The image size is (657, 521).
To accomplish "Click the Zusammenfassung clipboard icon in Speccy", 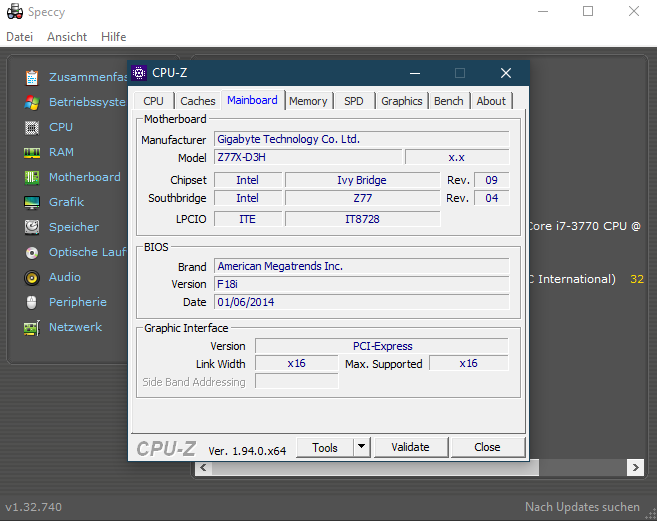I will click(x=32, y=78).
